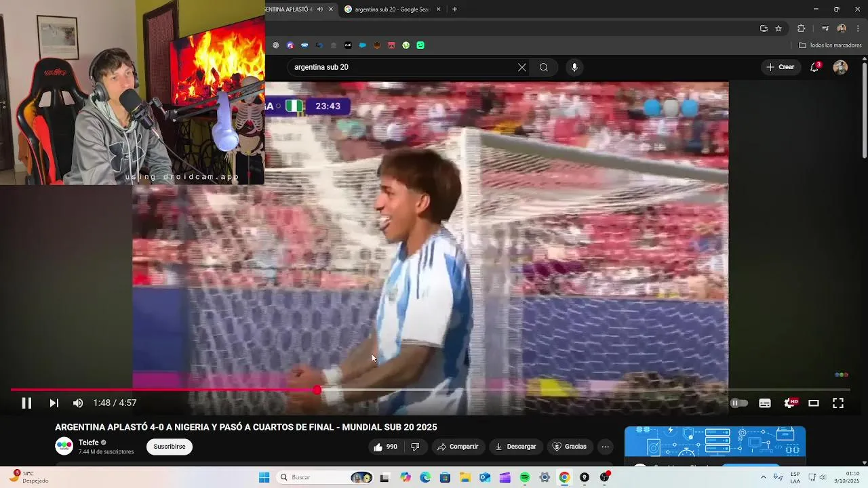Click the Gracias button

(x=569, y=447)
